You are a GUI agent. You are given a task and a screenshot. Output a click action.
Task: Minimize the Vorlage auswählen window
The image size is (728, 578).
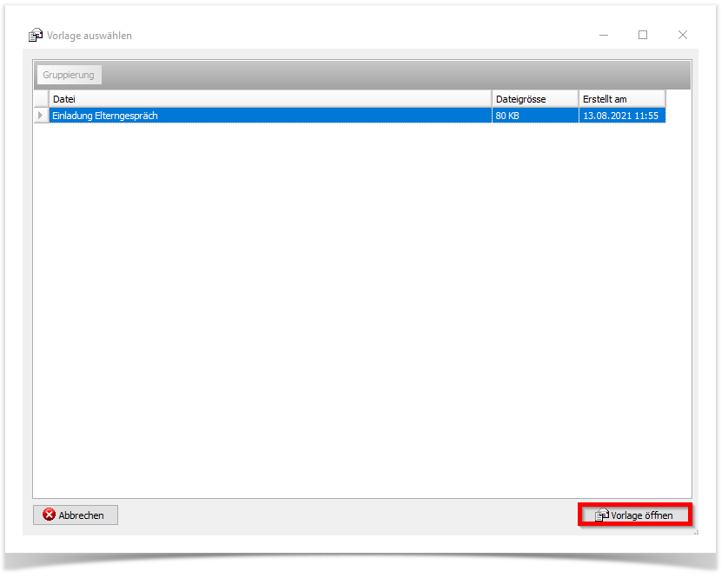click(604, 35)
